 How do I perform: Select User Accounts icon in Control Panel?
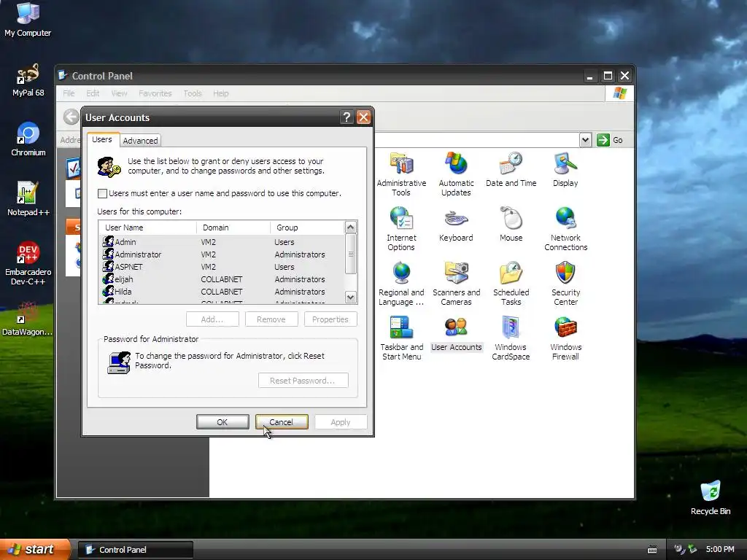coord(456,334)
